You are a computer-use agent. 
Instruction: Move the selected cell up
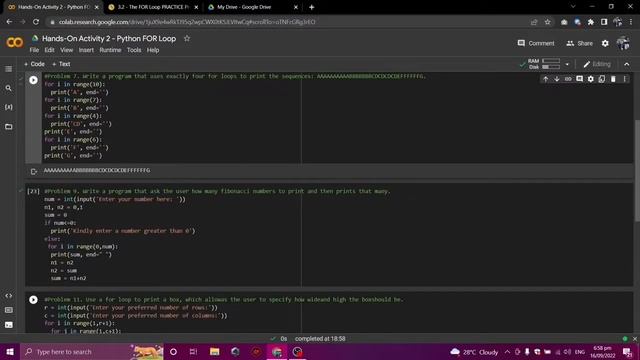545,79
